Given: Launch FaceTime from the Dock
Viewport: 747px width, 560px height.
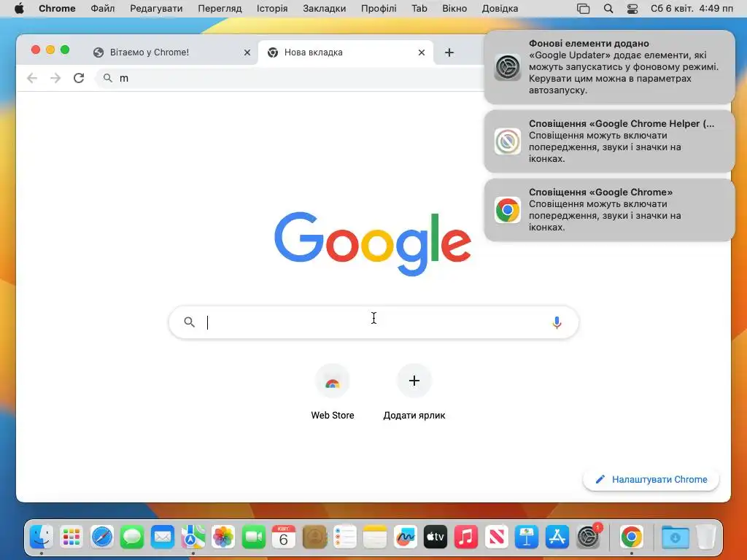Looking at the screenshot, I should click(x=253, y=537).
